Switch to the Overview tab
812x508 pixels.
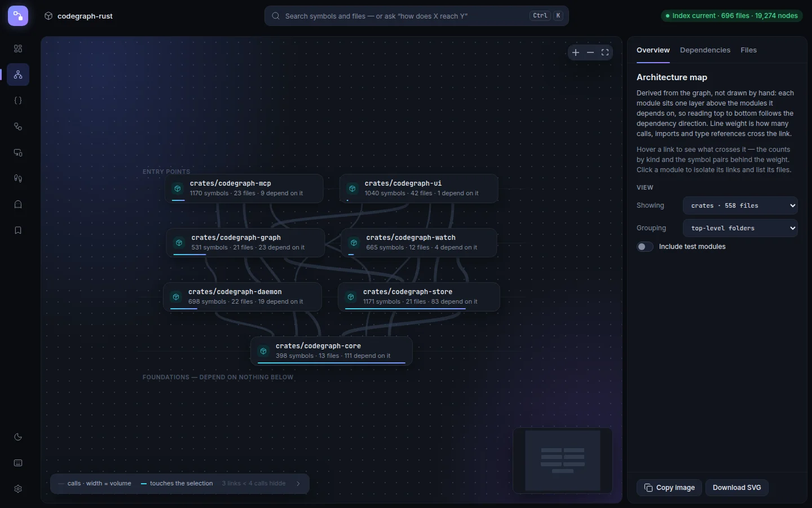click(653, 50)
